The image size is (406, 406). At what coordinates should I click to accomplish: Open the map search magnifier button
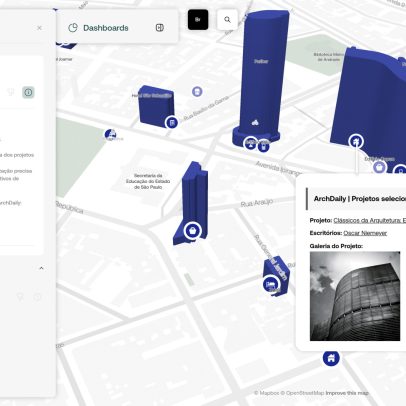click(227, 20)
